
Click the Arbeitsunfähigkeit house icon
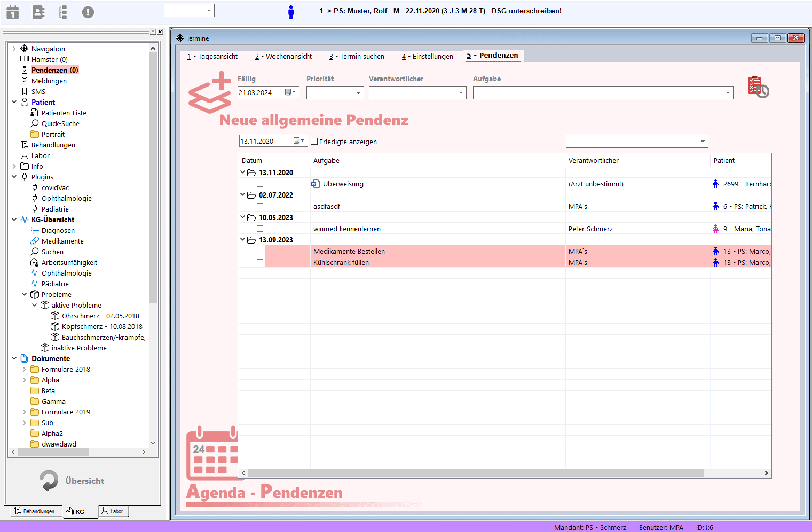point(35,262)
